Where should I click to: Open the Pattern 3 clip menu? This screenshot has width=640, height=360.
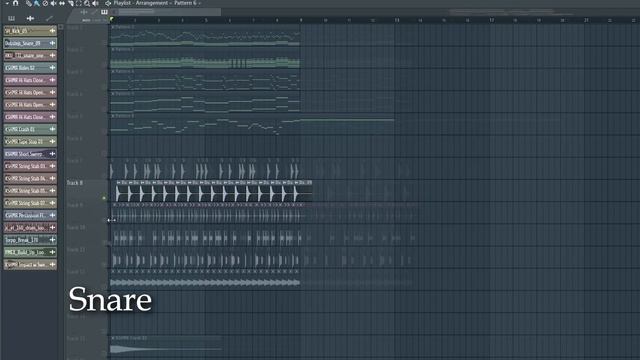coord(113,71)
